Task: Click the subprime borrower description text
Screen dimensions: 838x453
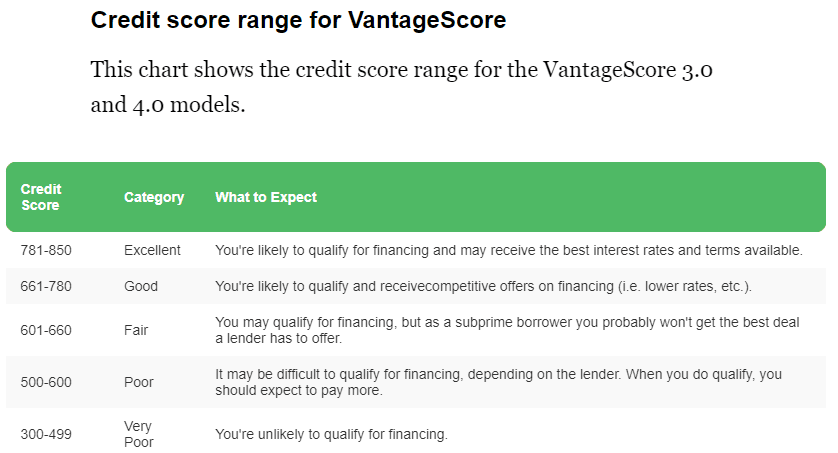Action: tap(507, 330)
